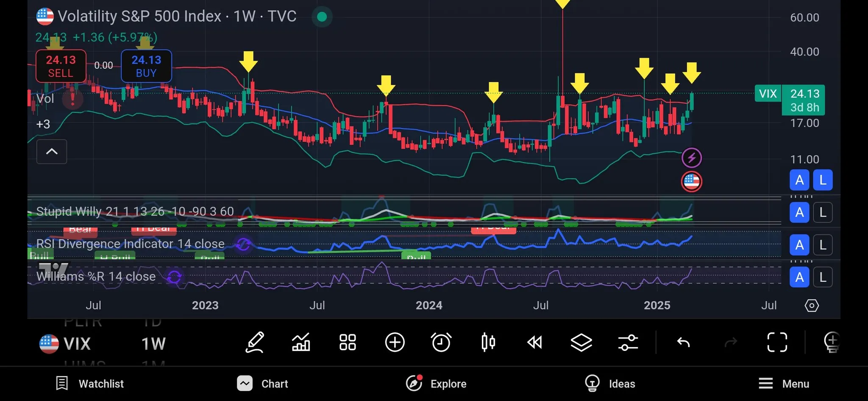Image resolution: width=868 pixels, height=401 pixels.
Task: Tap the red warning icon beside Vol
Action: (73, 99)
